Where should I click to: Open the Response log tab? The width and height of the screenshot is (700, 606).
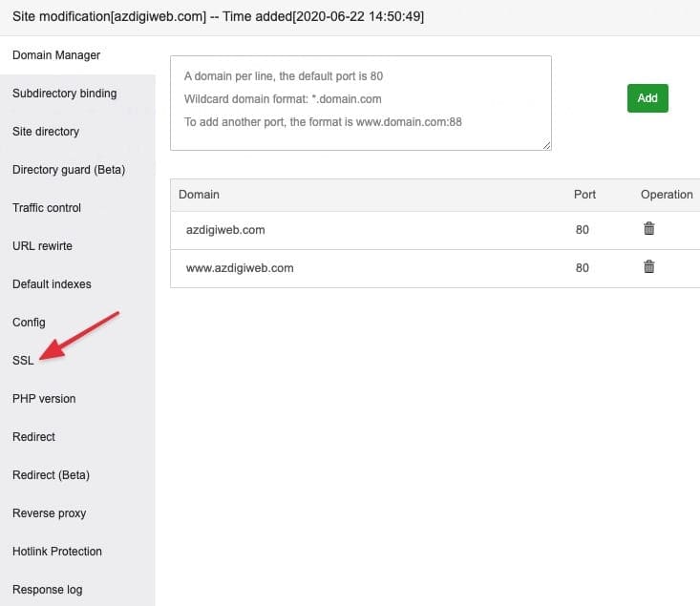click(47, 590)
